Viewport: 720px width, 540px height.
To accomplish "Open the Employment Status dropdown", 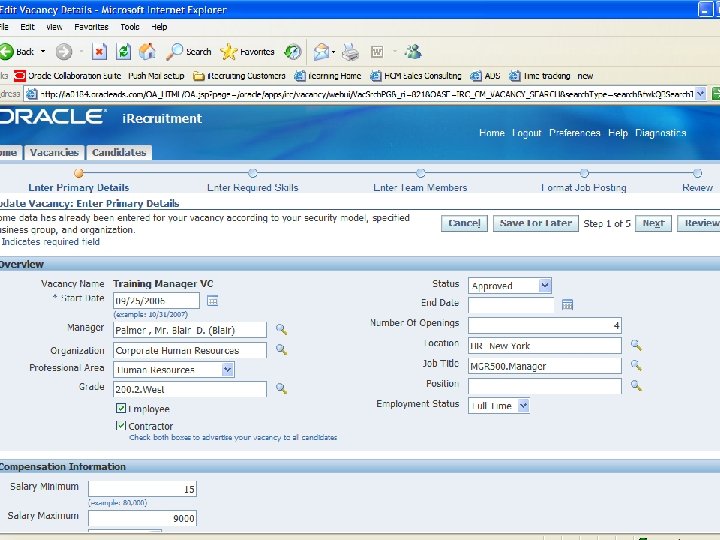I will (499, 406).
